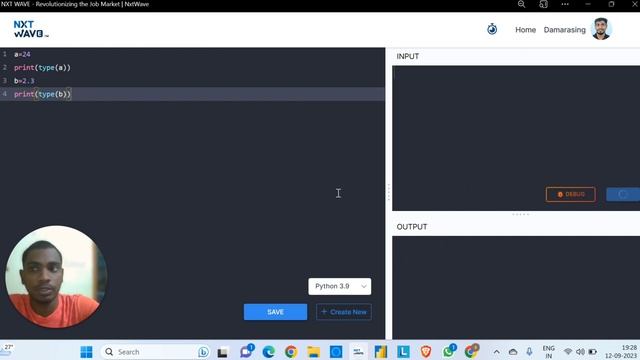
Task: Go to the Home link
Action: [525, 30]
